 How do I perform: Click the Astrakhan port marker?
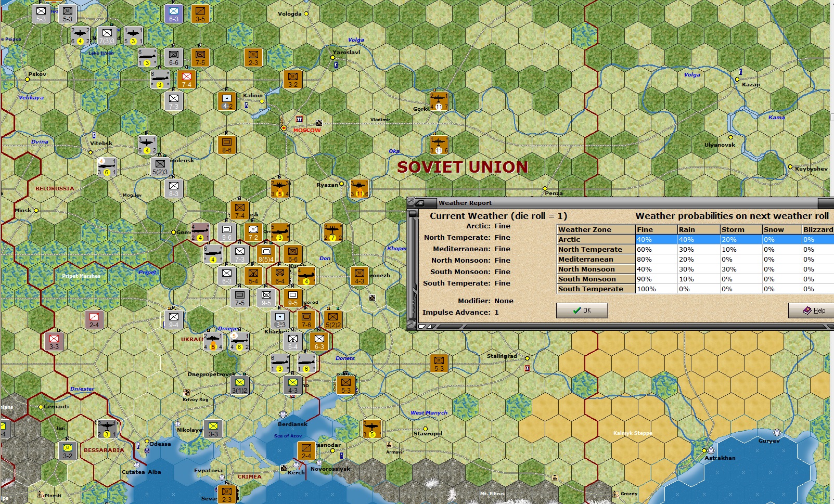(711, 450)
